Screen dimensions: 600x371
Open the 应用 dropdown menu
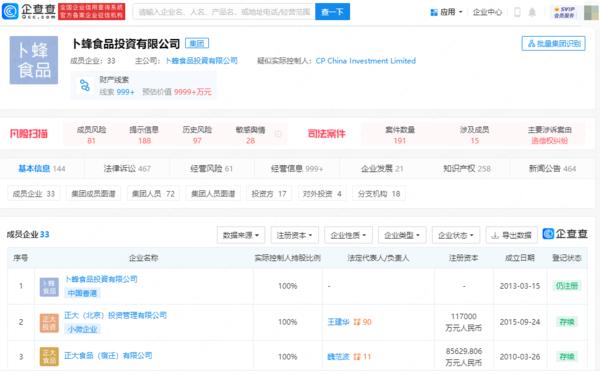(446, 12)
